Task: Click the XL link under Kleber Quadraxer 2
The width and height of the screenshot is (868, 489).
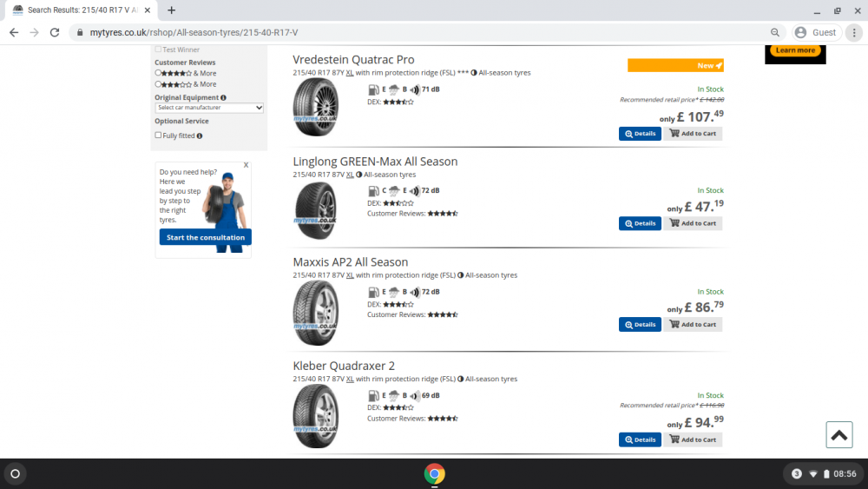Action: 350,379
